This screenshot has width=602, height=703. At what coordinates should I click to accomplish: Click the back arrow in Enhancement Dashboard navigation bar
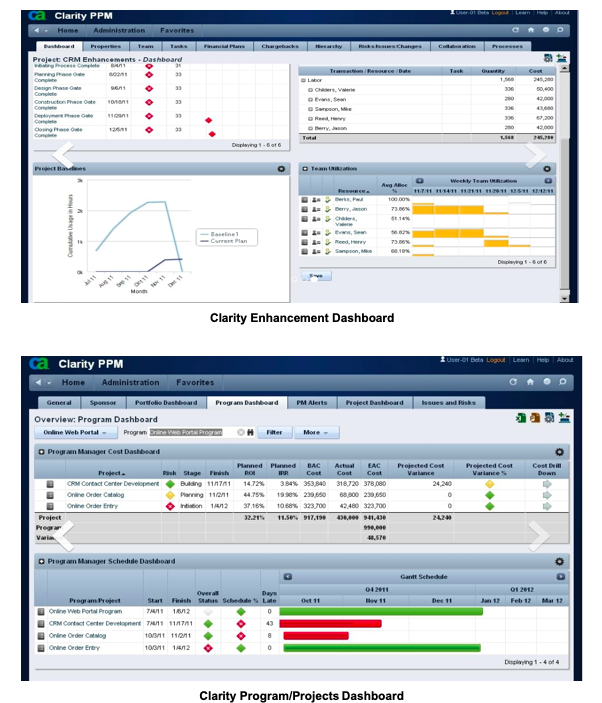36,30
